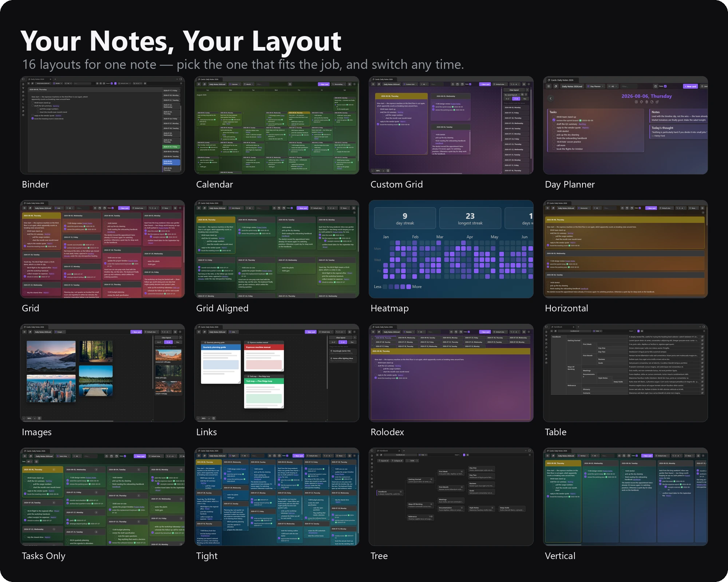Click the add-section icon under Day Planner date

pyautogui.click(x=636, y=102)
